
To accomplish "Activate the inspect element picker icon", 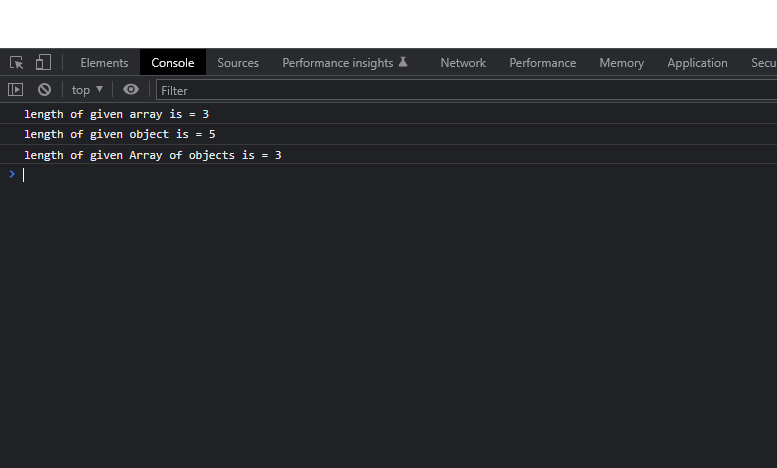I will coord(16,62).
